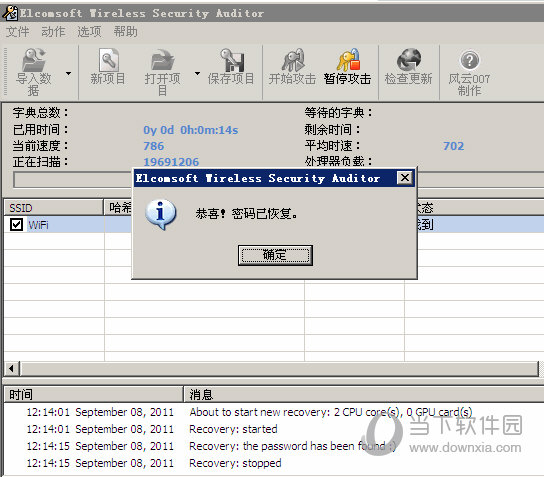
Task: Click the current speed value 786
Action: 154,146
